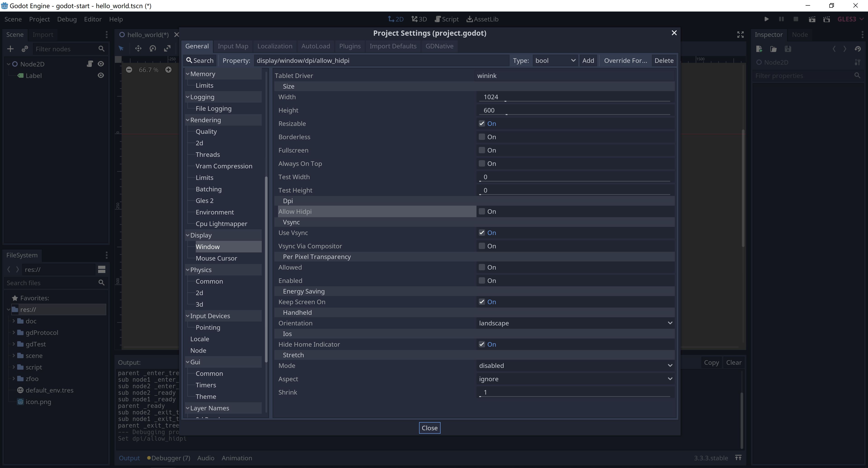Zoom in the 2D viewport
This screenshot has width=868, height=468.
point(168,70)
